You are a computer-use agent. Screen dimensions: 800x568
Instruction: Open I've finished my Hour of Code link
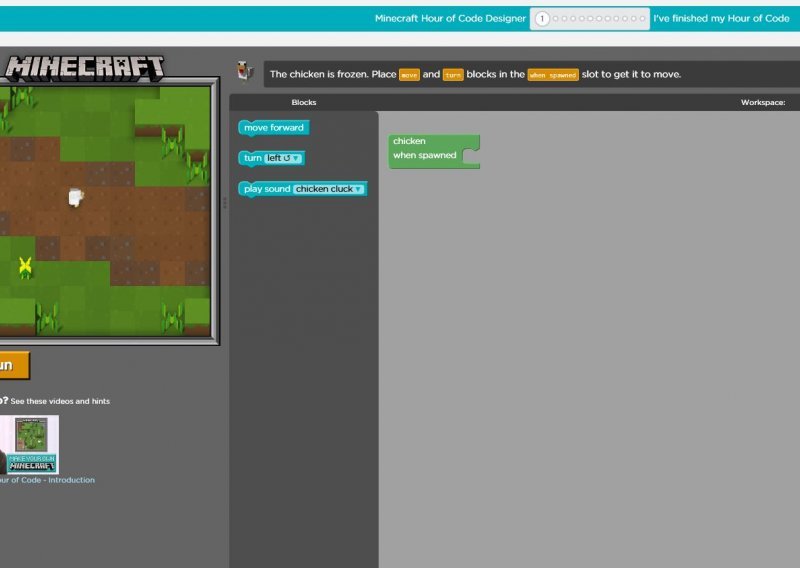point(721,18)
